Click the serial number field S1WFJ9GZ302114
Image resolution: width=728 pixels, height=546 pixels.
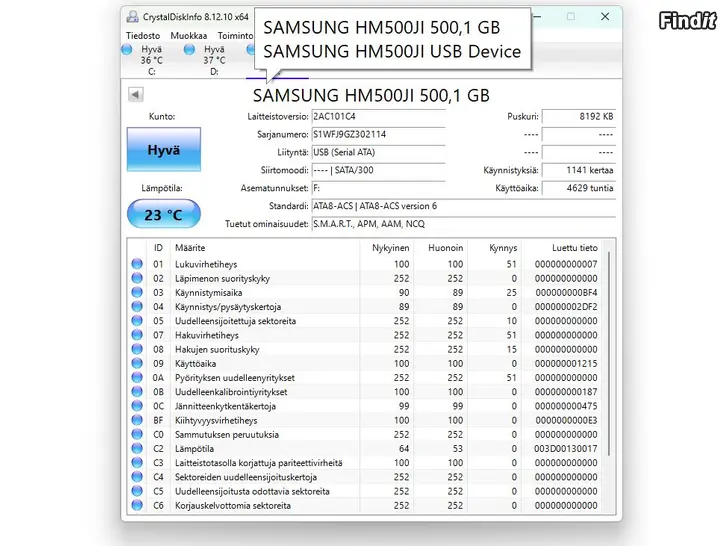click(378, 134)
